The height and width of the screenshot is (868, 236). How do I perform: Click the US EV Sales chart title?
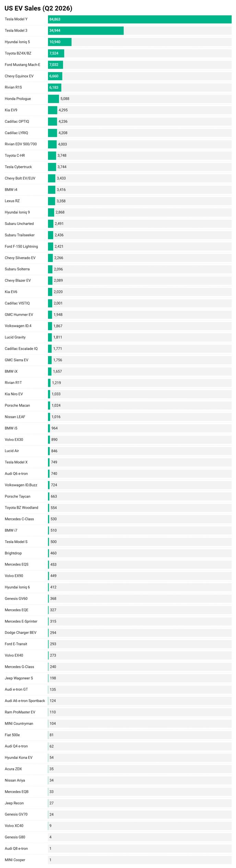38,8
